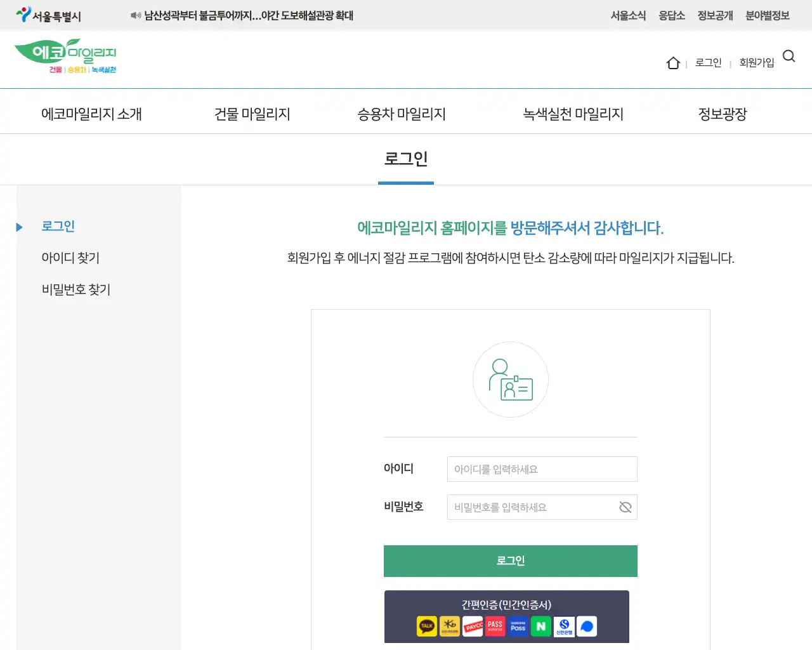Click the 남산성곽 news headline
Screen dimensions: 812x650
point(249,15)
